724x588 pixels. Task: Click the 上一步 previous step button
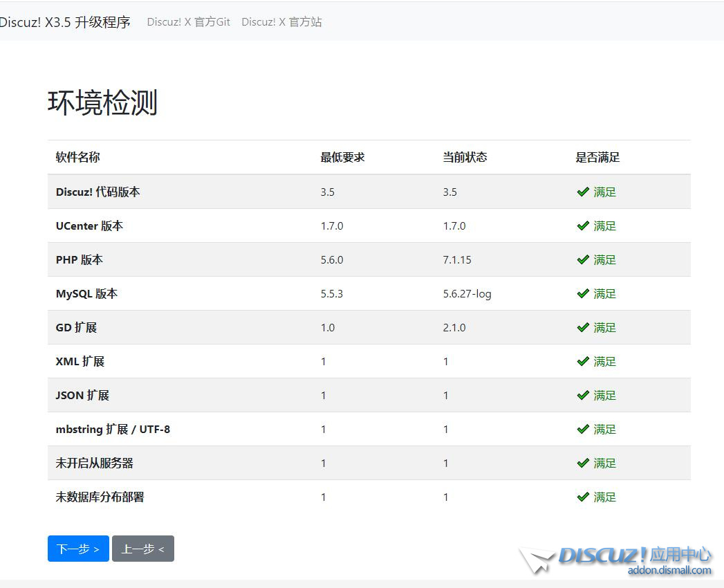click(x=142, y=549)
